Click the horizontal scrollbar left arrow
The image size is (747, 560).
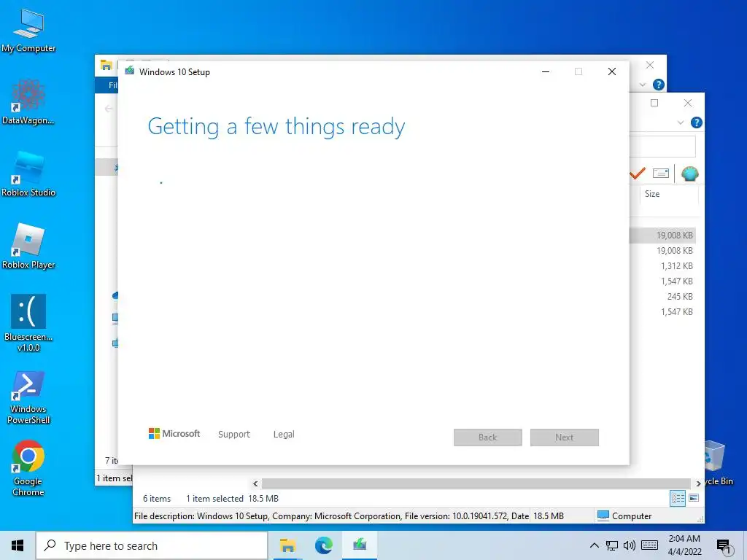255,484
